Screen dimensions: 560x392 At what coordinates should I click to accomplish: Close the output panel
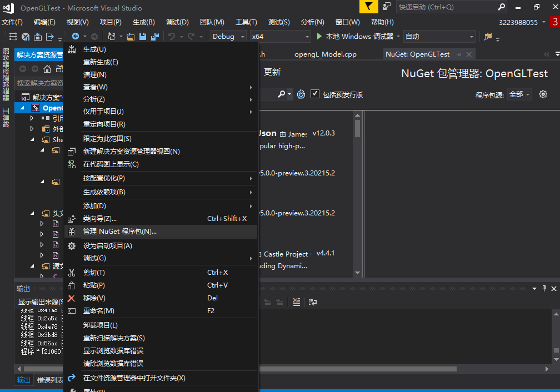click(x=553, y=289)
